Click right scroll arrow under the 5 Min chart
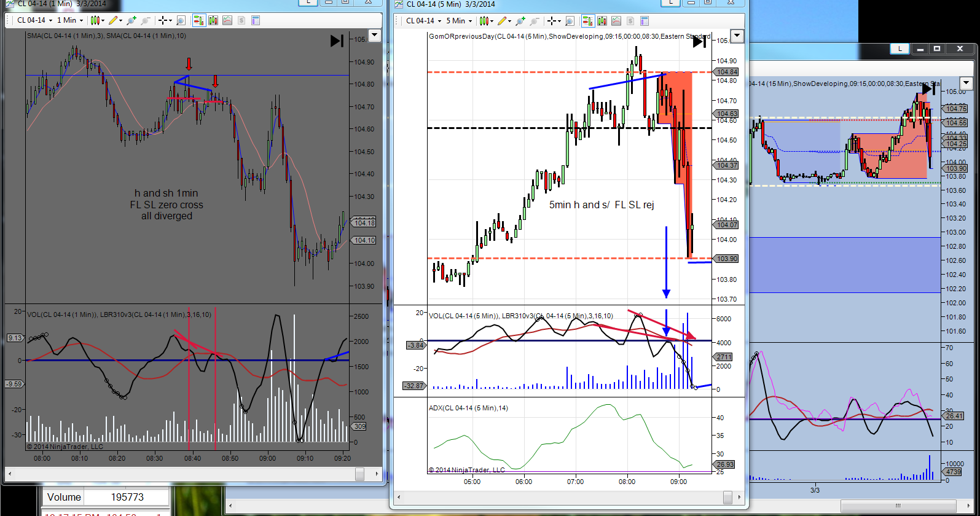The width and height of the screenshot is (980, 516). (739, 497)
